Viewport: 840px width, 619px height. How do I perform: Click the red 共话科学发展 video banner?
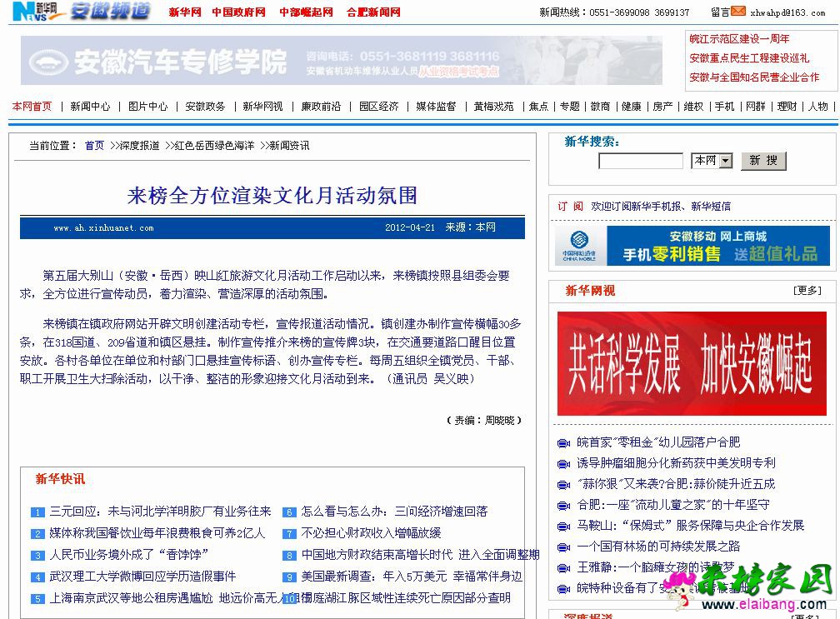691,363
